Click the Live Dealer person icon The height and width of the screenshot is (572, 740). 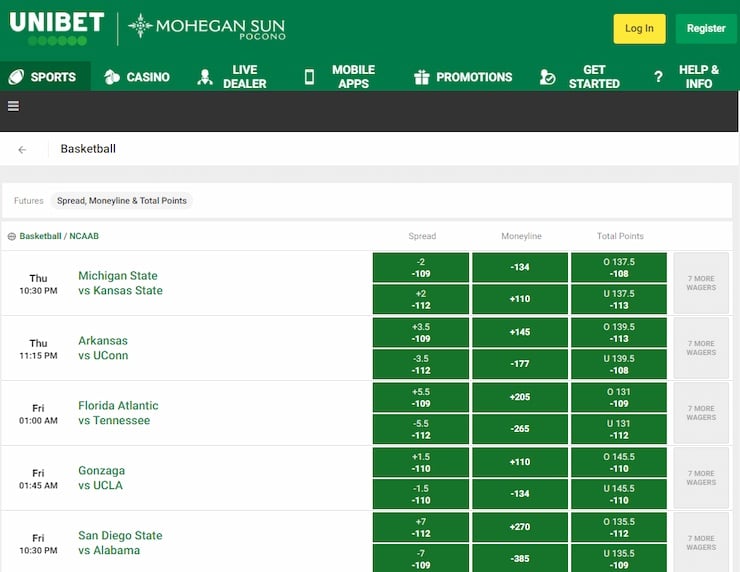click(205, 77)
